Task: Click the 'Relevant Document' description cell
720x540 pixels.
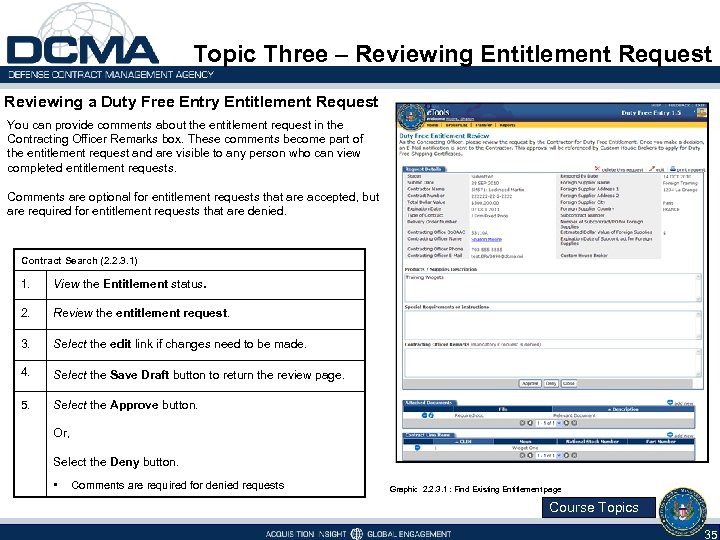Action: pos(574,416)
